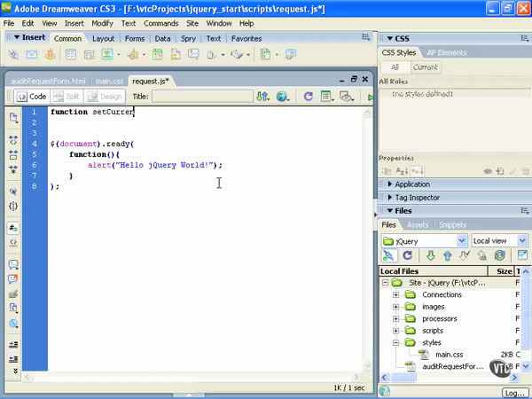
Task: Expand the Application panel
Action: 411,184
